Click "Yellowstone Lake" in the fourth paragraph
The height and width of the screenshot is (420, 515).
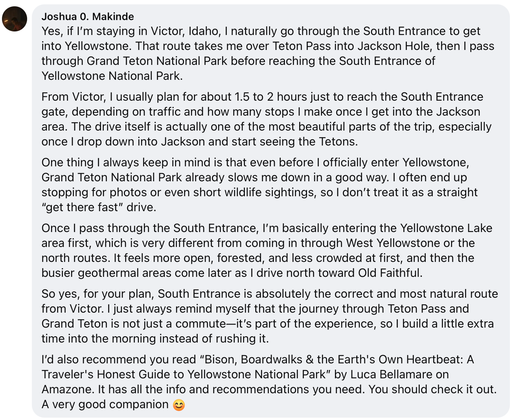(x=446, y=228)
